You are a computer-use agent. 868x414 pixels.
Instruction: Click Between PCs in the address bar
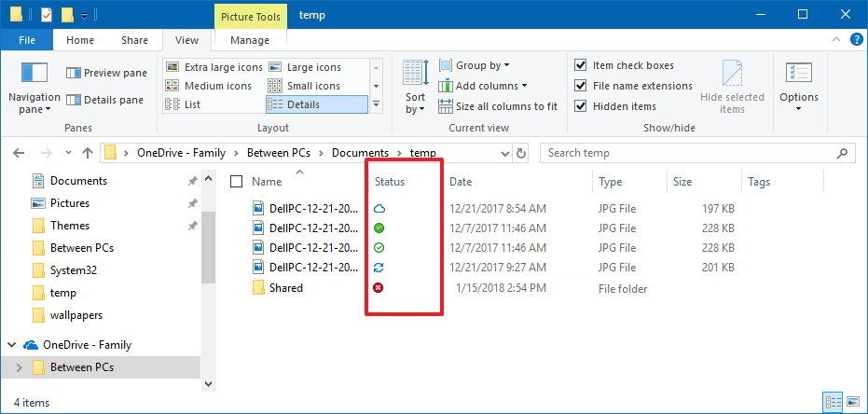click(280, 153)
